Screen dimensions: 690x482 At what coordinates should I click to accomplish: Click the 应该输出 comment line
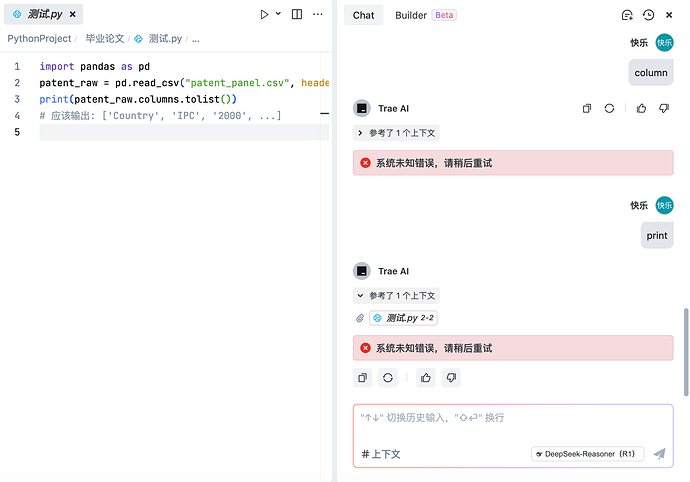[160, 115]
